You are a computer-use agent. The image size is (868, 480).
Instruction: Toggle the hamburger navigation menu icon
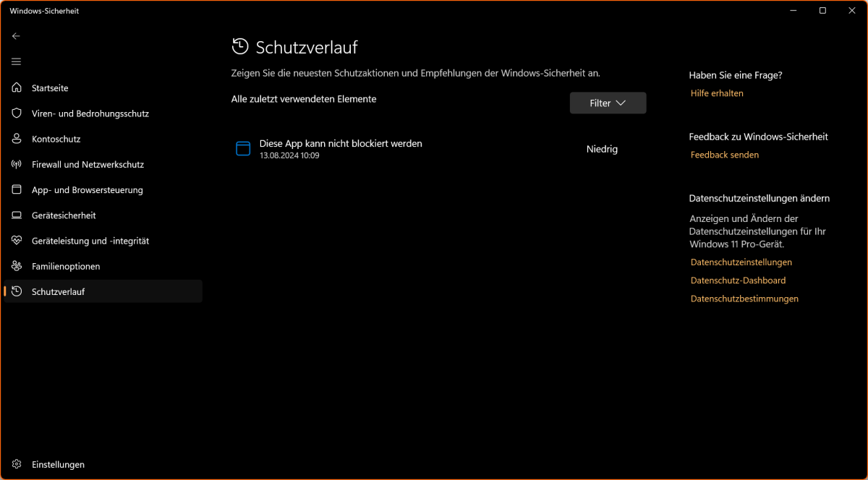[16, 61]
